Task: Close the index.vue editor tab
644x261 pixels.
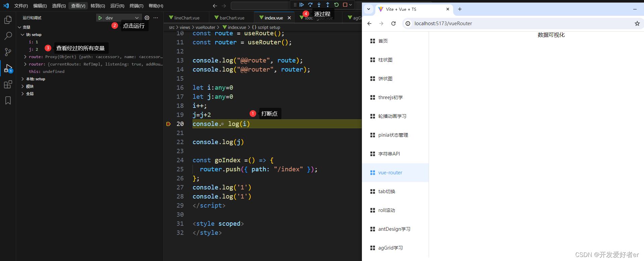Action: point(289,18)
